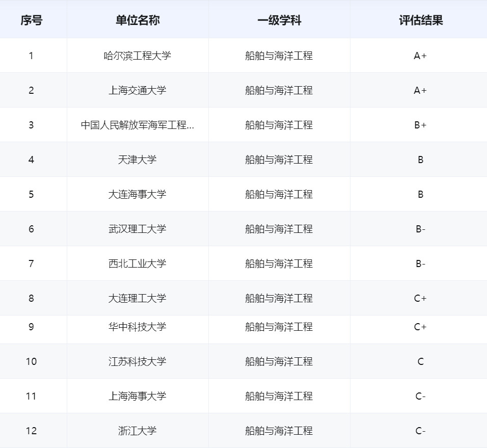Select 浙江大学 in row 12
This screenshot has width=487, height=448.
click(x=137, y=430)
